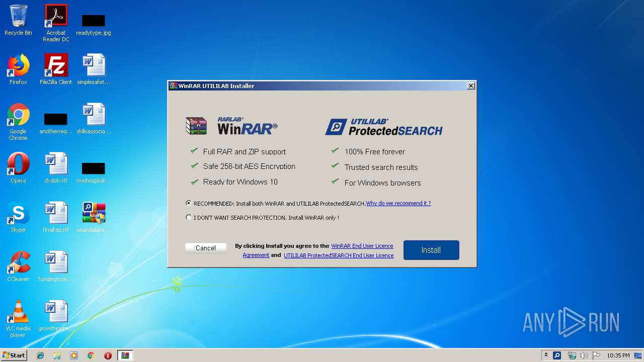Select Install WinRAR only option
The width and height of the screenshot is (644, 362).
click(189, 218)
